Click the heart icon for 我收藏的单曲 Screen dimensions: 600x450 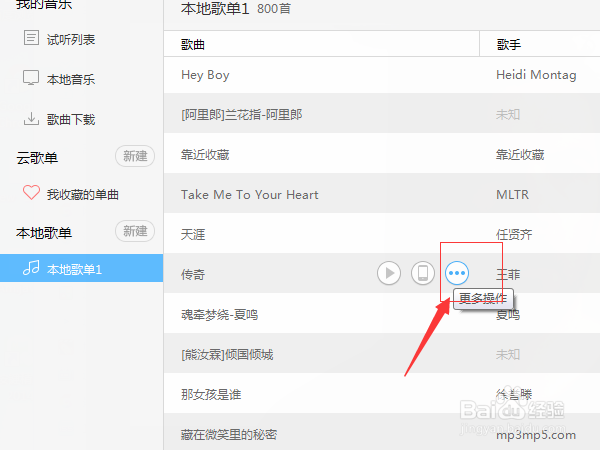pos(31,192)
